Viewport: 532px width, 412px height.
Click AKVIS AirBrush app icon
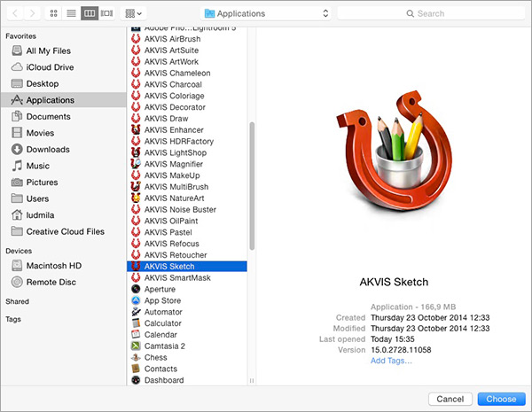pos(136,39)
